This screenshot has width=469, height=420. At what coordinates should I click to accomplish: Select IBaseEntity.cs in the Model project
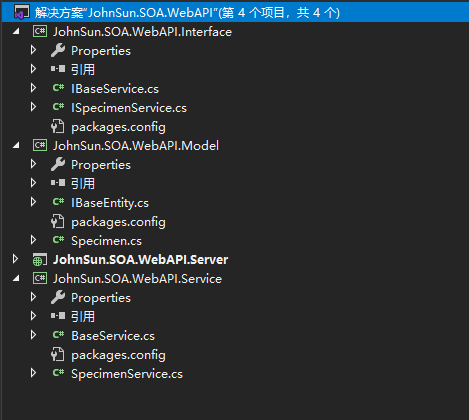pyautogui.click(x=110, y=203)
